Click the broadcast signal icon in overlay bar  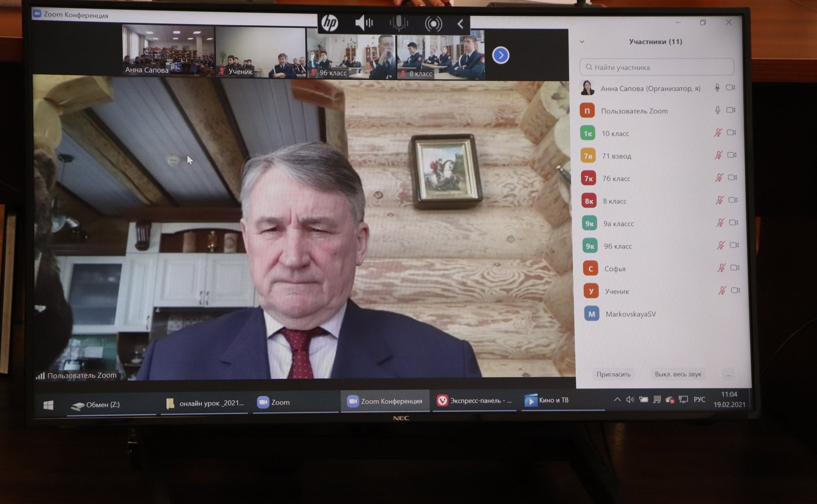pos(433,24)
